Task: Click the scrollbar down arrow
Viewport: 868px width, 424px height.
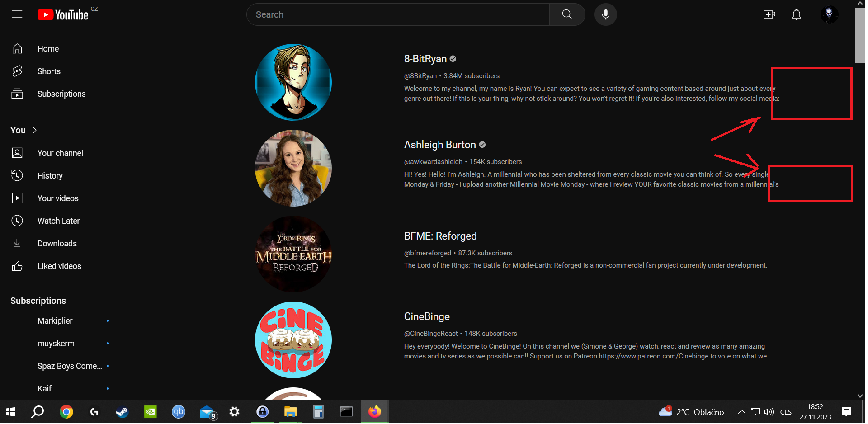Action: coord(859,396)
